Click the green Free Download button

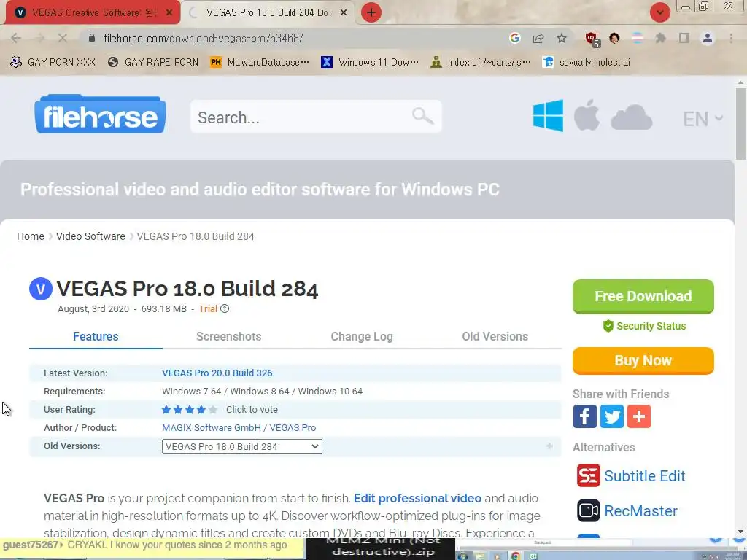coord(643,296)
